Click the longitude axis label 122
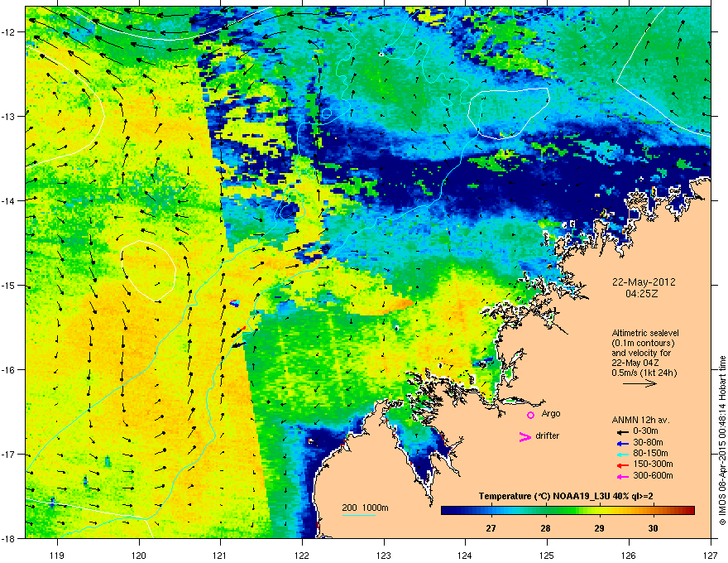 [x=302, y=556]
